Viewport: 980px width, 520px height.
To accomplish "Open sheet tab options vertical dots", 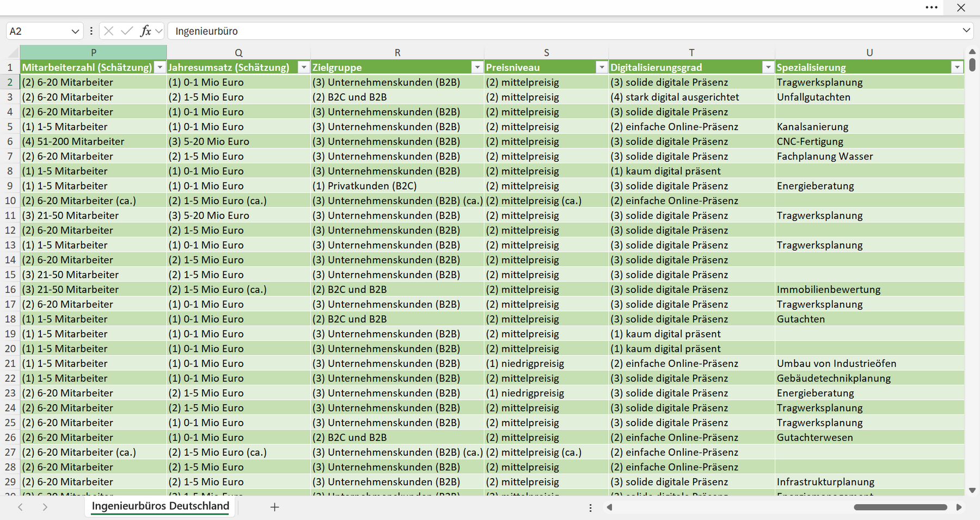I will (590, 507).
